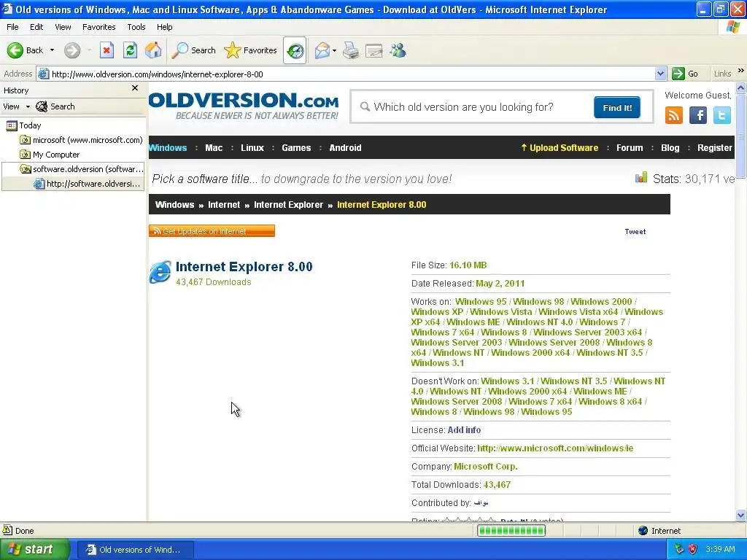Click the orange RSS feed icon
The image size is (747, 560).
click(673, 115)
